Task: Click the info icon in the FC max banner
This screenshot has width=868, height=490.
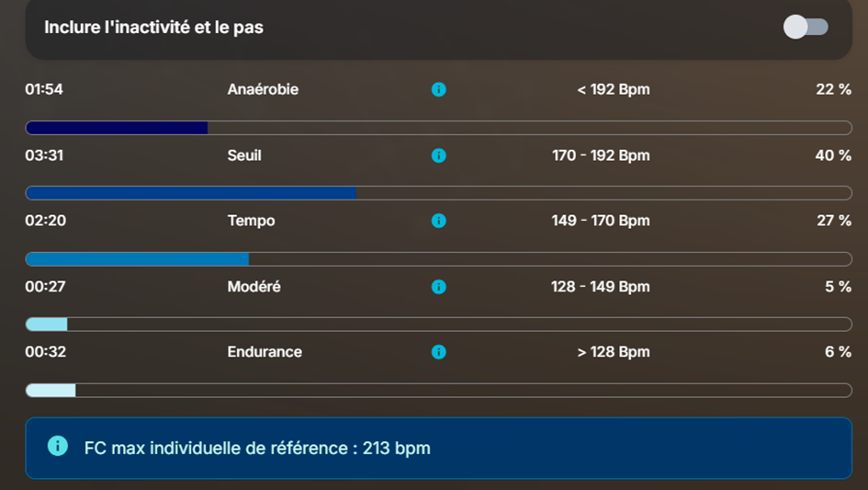Action: pyautogui.click(x=58, y=446)
